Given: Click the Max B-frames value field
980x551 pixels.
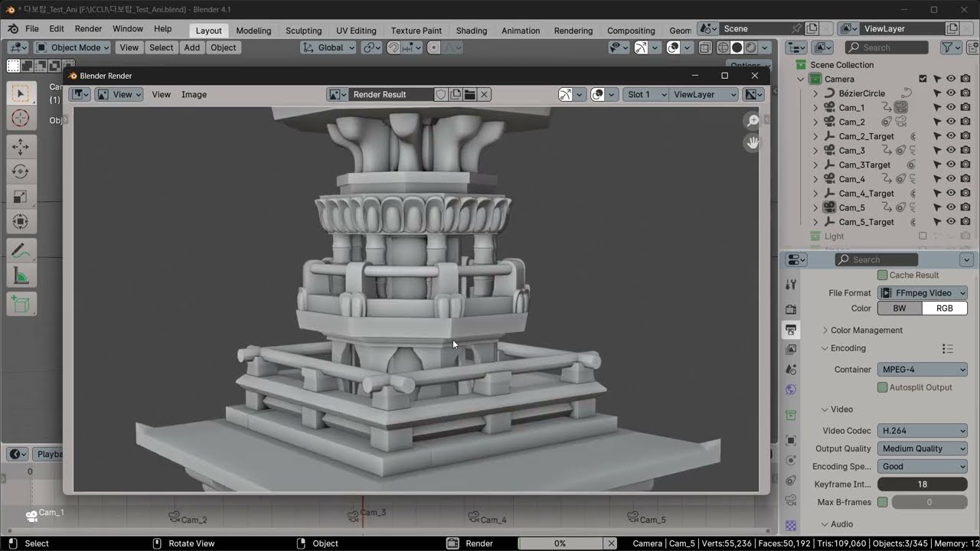Looking at the screenshot, I should [x=929, y=502].
